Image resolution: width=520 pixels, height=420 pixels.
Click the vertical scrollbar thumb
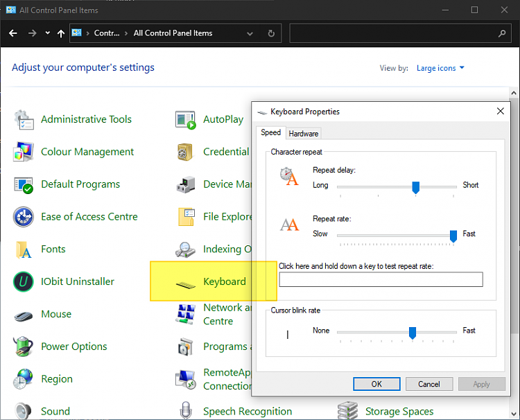pos(514,216)
